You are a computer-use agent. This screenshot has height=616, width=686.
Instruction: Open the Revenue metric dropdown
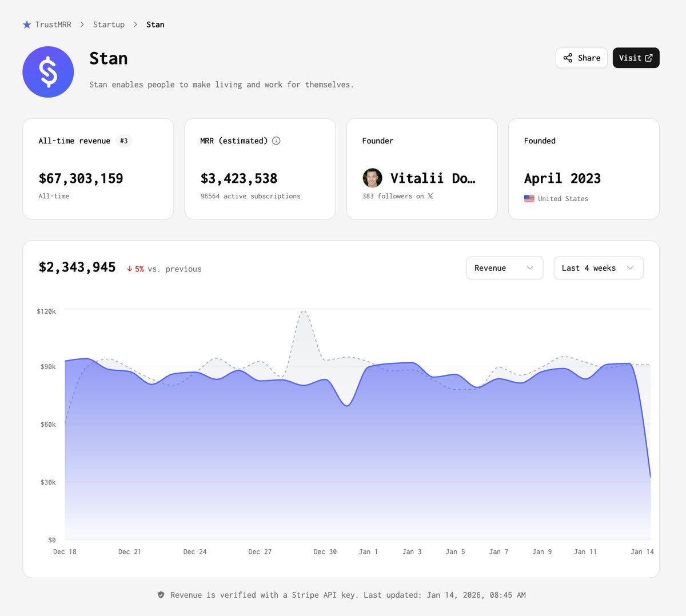[x=505, y=268]
